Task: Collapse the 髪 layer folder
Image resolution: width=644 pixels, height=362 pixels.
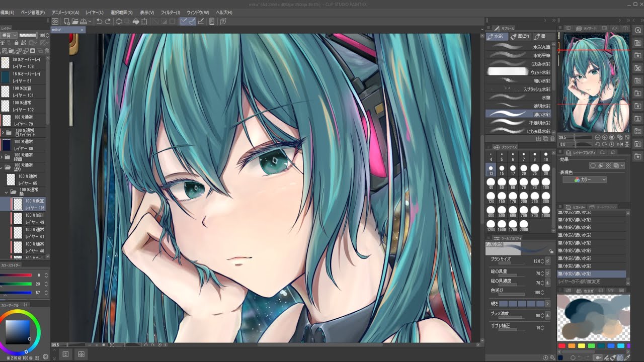Action: pyautogui.click(x=7, y=192)
